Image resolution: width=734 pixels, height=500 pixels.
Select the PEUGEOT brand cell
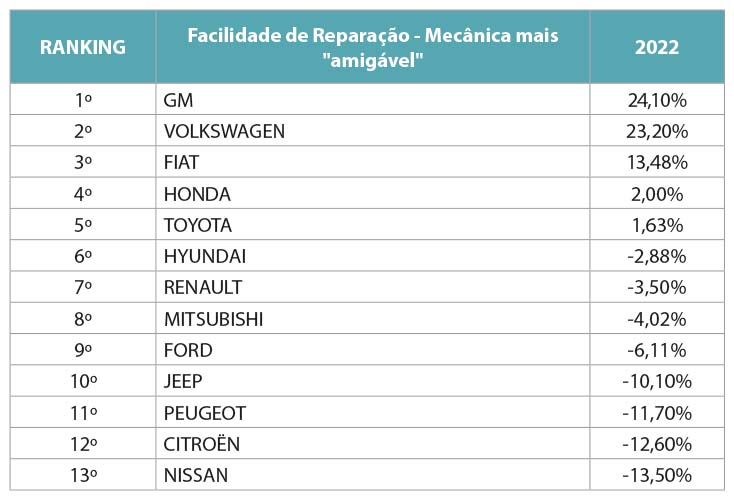pyautogui.click(x=204, y=412)
